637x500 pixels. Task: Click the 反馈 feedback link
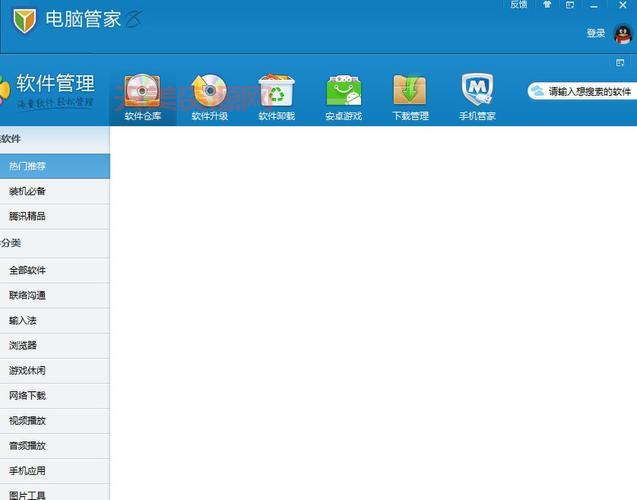pos(519,4)
